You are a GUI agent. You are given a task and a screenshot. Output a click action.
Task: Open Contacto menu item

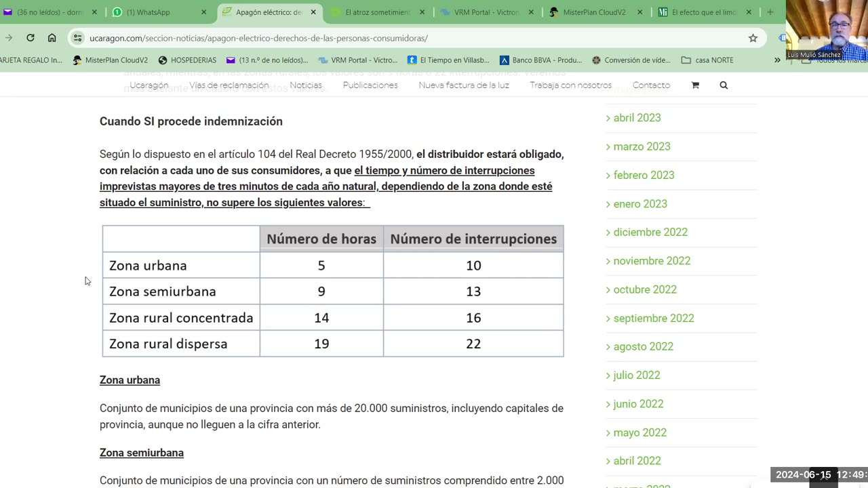(x=651, y=85)
